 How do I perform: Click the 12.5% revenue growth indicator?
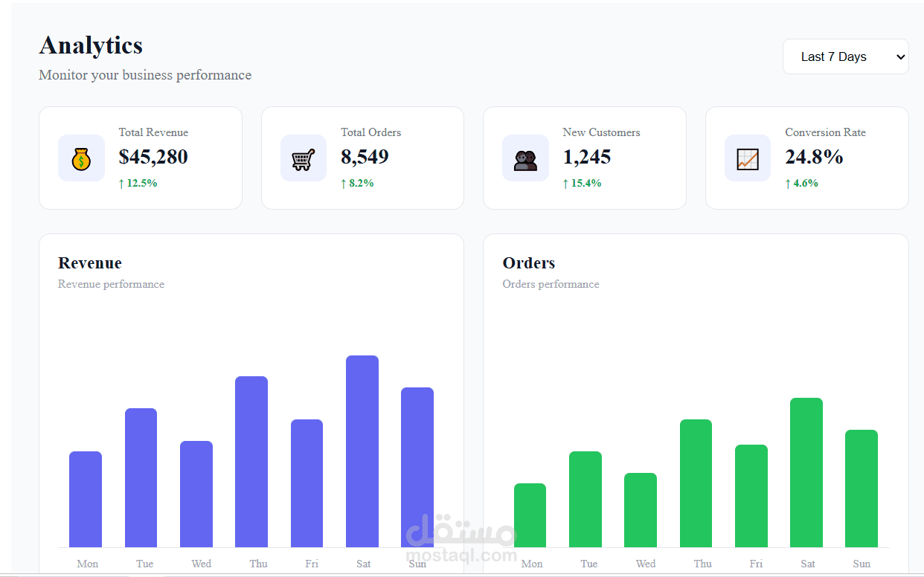[x=138, y=183]
